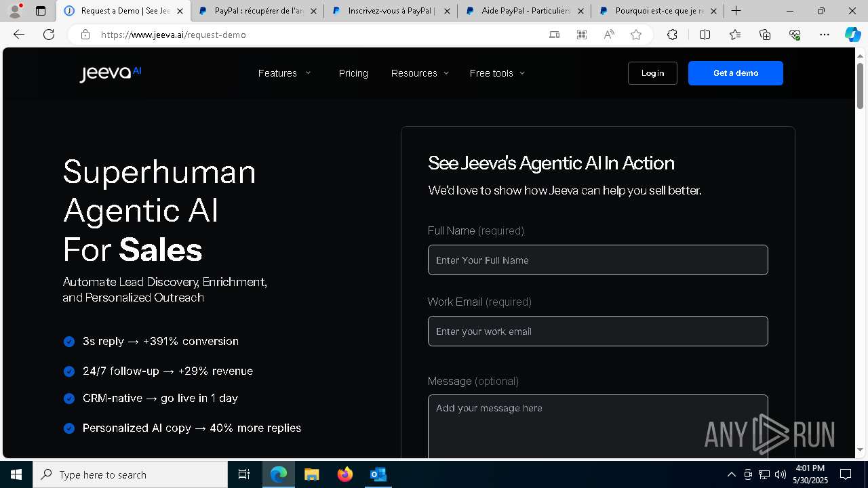Toggle split screen icon

(x=705, y=35)
